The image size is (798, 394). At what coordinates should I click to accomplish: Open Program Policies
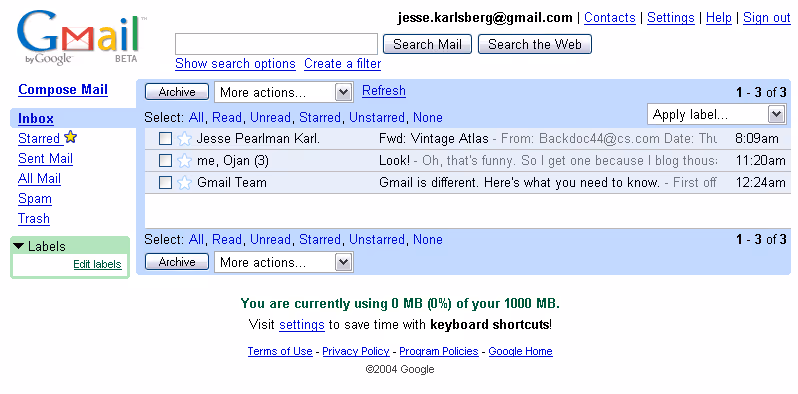point(439,351)
